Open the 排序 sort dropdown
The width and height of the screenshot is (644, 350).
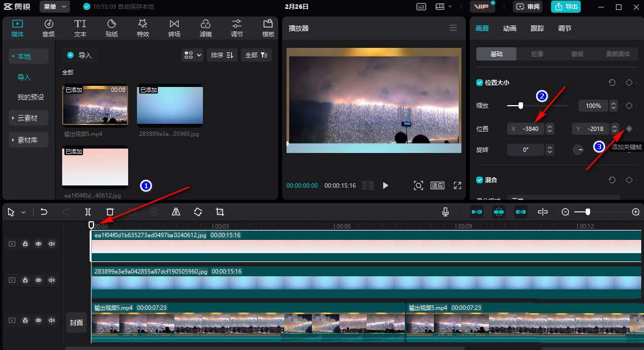click(222, 55)
